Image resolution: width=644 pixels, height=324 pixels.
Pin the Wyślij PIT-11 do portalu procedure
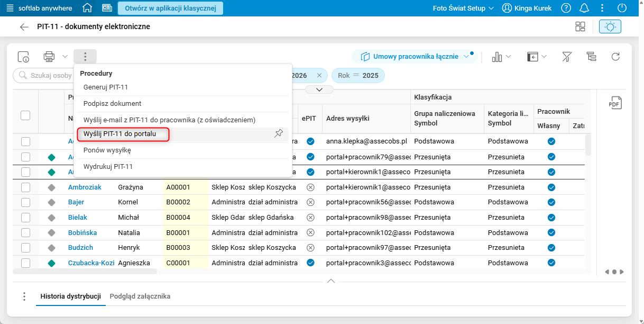click(279, 134)
